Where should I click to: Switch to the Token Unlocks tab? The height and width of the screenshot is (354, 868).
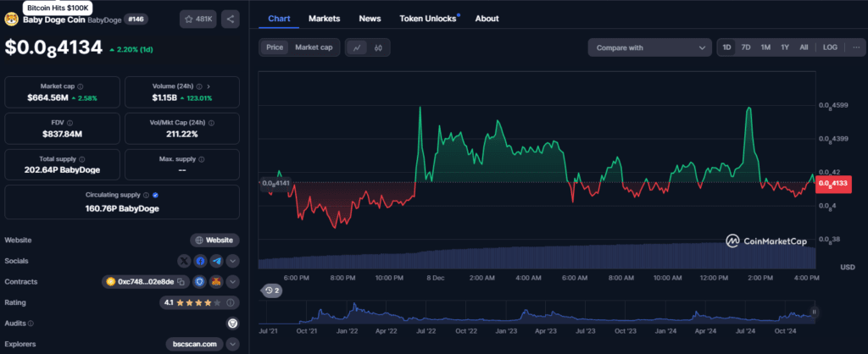point(430,19)
